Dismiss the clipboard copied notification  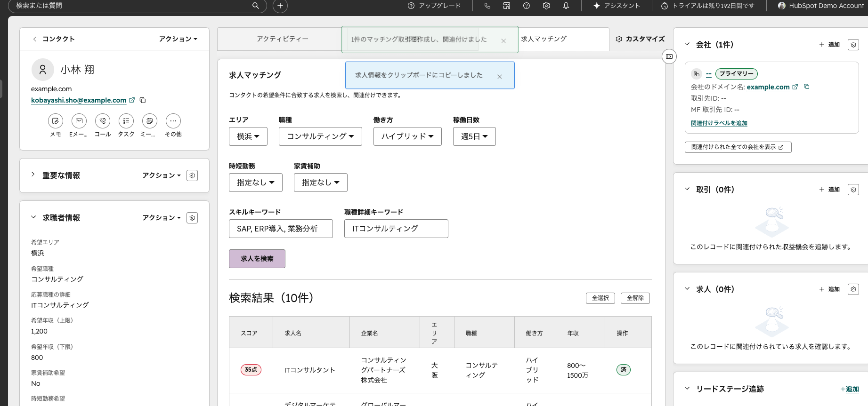point(500,77)
